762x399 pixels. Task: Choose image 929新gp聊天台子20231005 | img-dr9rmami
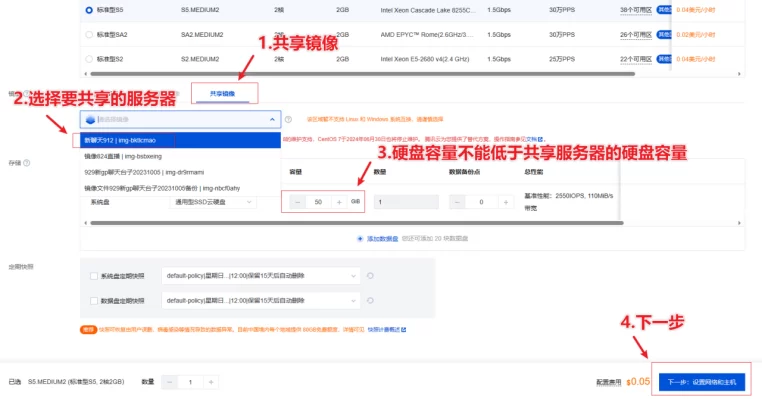point(180,173)
